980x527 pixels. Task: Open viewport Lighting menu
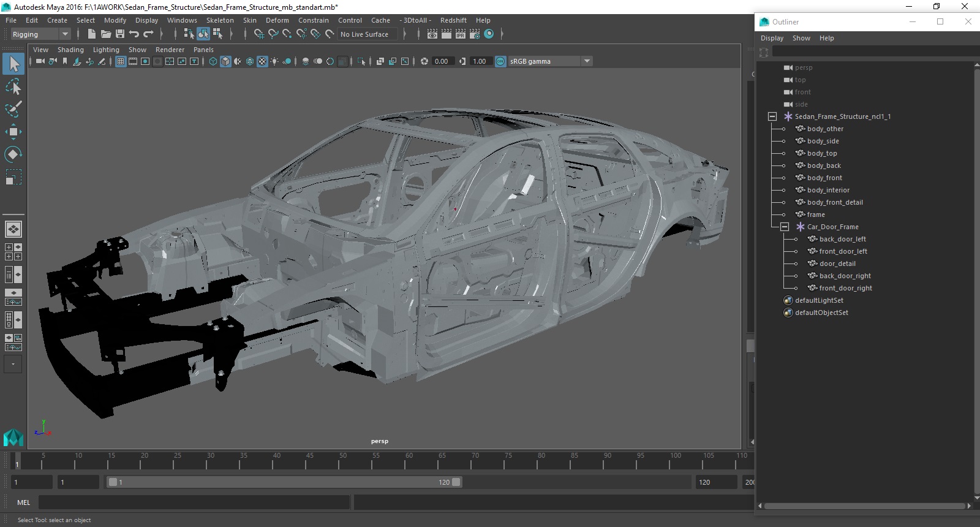[106, 50]
